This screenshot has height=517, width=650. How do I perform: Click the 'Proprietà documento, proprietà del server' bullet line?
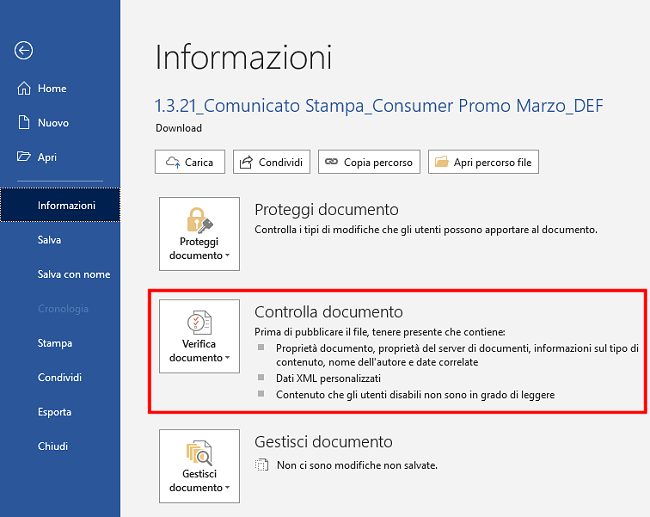(x=457, y=355)
